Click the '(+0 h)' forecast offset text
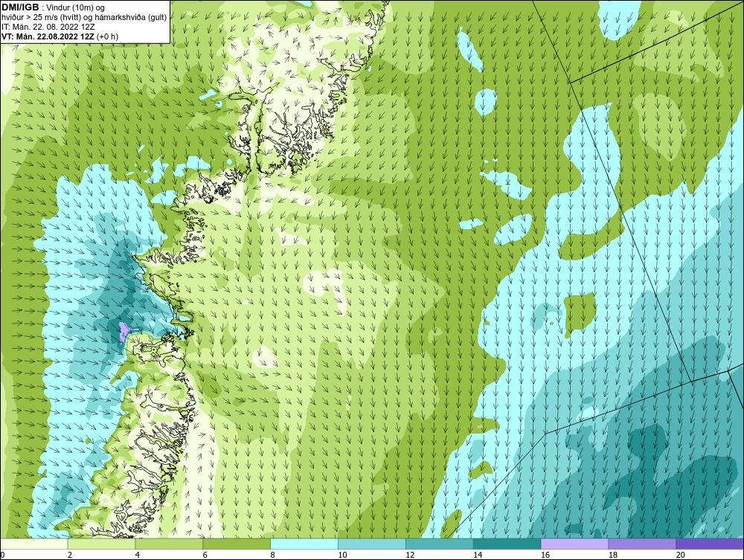Viewport: 744px width, 560px height. point(107,36)
